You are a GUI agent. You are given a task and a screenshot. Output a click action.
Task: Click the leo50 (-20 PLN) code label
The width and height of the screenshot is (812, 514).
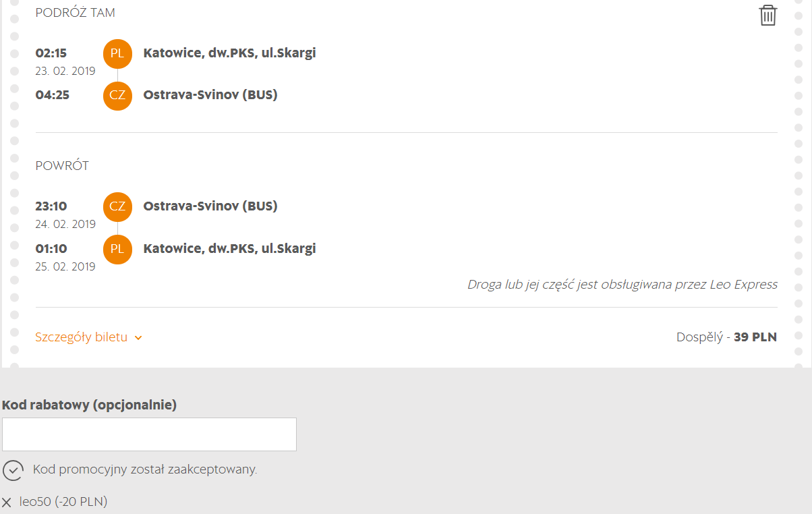point(63,502)
